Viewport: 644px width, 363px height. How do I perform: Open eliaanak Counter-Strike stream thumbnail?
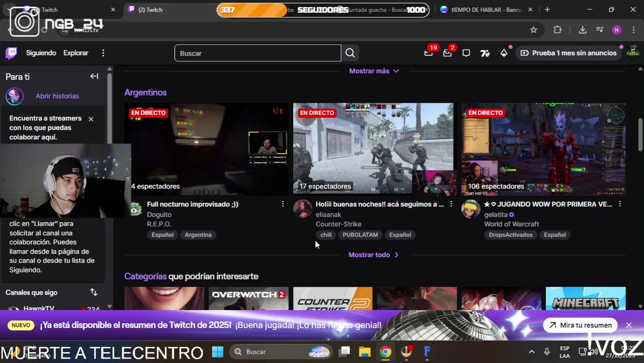point(373,149)
